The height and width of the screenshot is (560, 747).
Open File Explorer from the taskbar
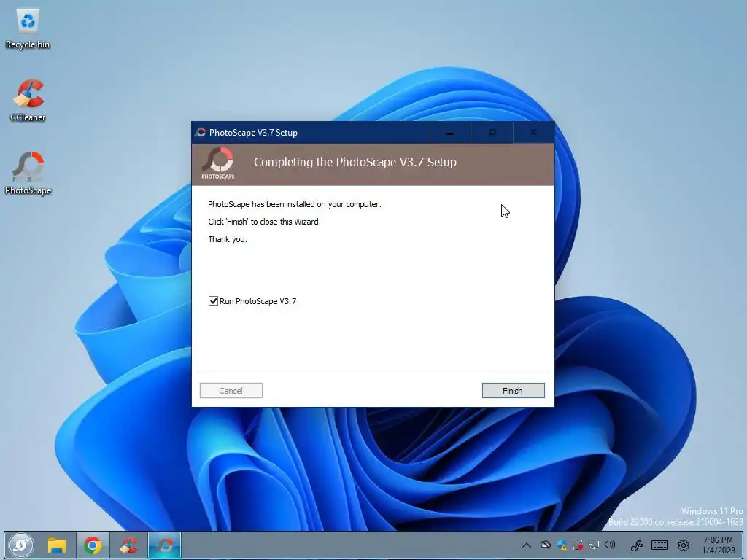click(x=57, y=545)
